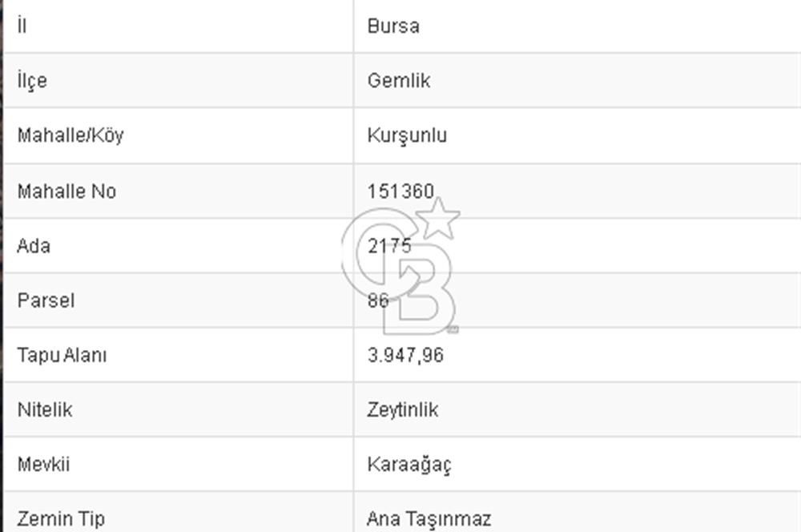
Task: Select the 2175 Ada value
Action: click(x=389, y=246)
